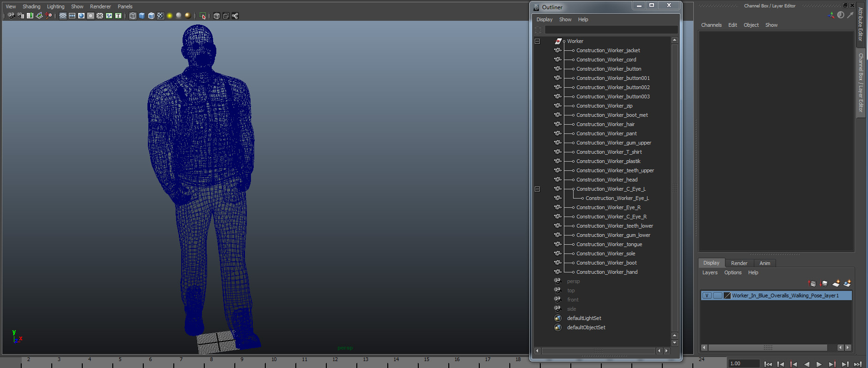Screen dimensions: 868x368
Task: Enable Wireframe on Shaded icon
Action: 151,16
